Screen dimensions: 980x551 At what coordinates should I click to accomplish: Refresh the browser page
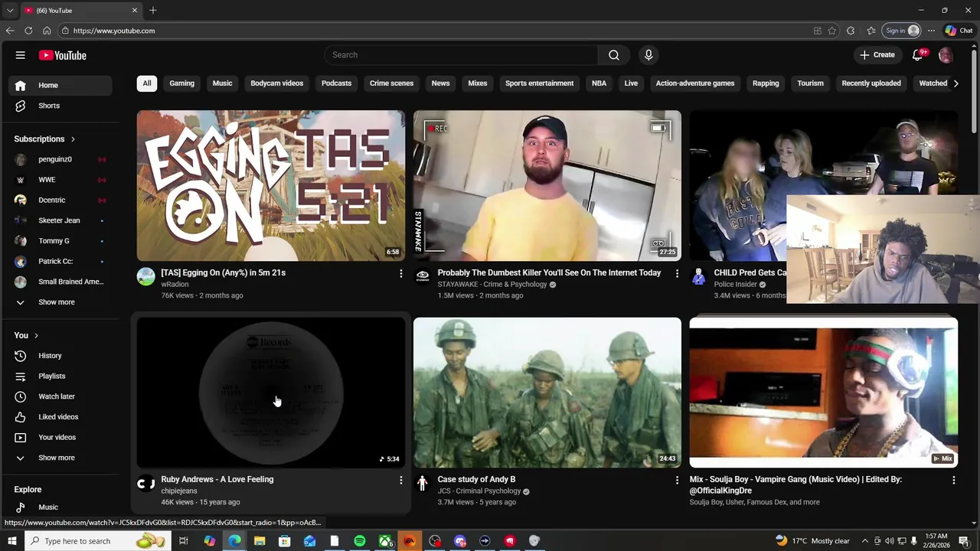28,31
